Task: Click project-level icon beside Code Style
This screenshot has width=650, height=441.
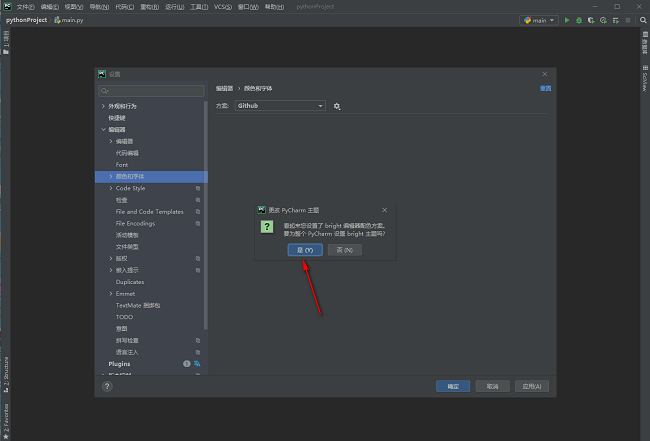Action: 198,188
